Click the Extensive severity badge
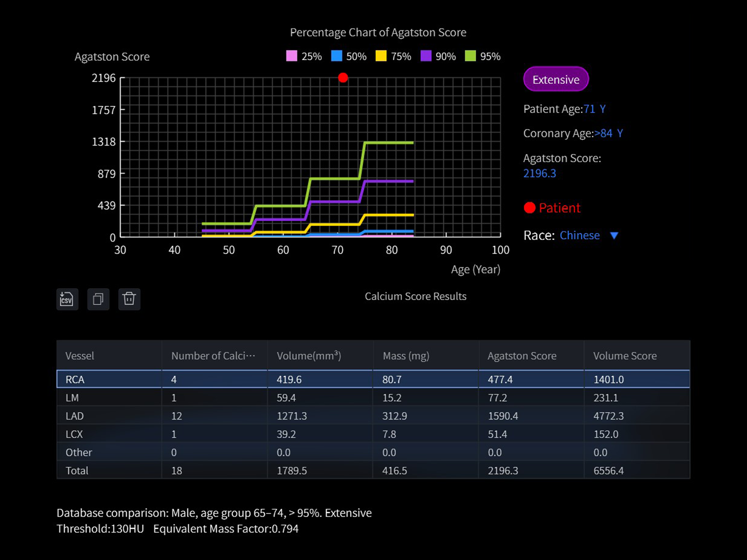Screen dimensions: 747x560 click(x=556, y=79)
